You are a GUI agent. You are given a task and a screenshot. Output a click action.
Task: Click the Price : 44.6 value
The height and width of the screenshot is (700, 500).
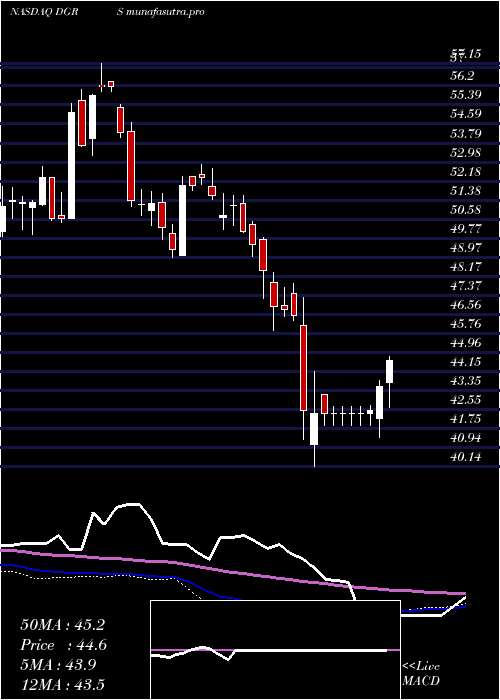point(63,645)
